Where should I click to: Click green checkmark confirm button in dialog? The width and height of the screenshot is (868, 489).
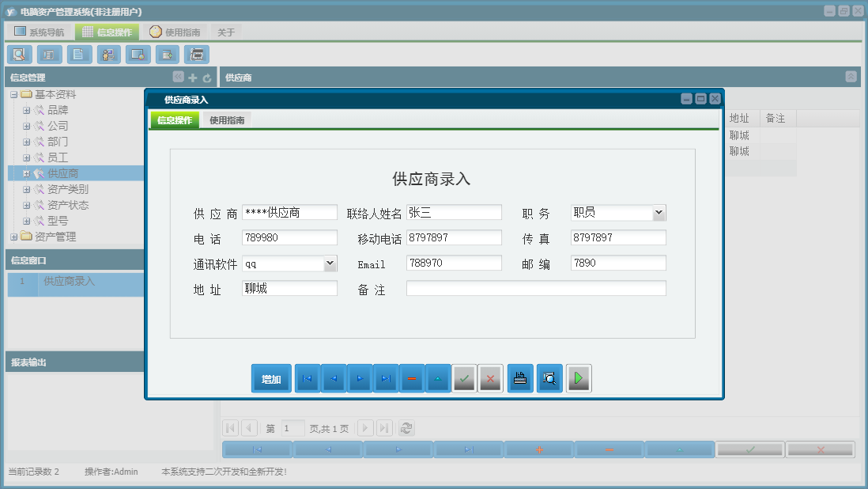tap(464, 379)
